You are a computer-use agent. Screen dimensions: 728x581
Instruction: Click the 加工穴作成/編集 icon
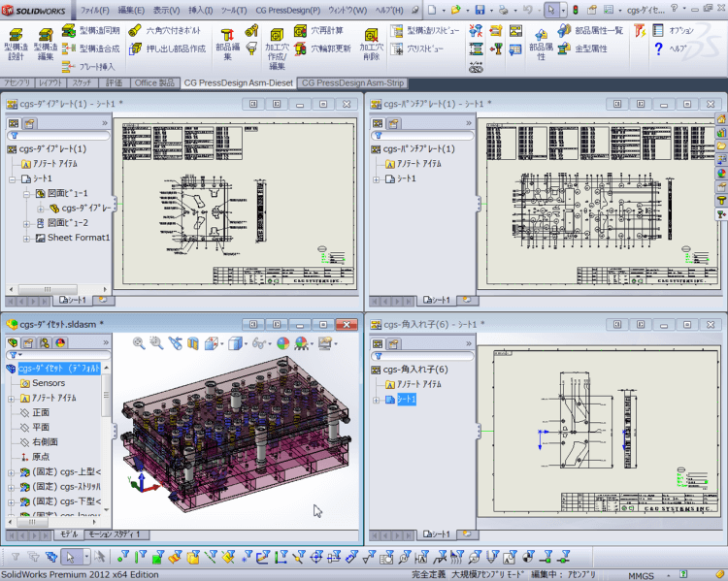tap(278, 48)
